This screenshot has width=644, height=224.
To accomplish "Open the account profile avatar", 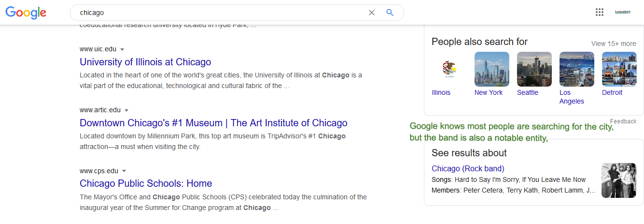I will click(623, 12).
